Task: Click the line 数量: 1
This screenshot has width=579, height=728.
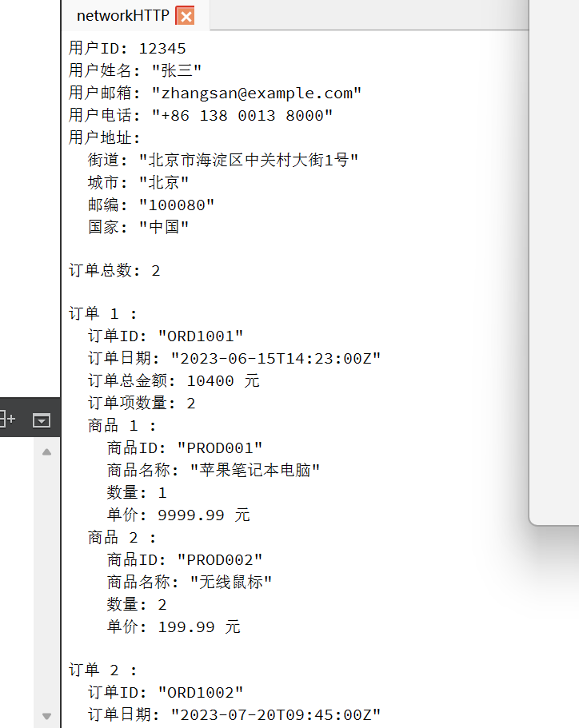Action: click(x=137, y=492)
